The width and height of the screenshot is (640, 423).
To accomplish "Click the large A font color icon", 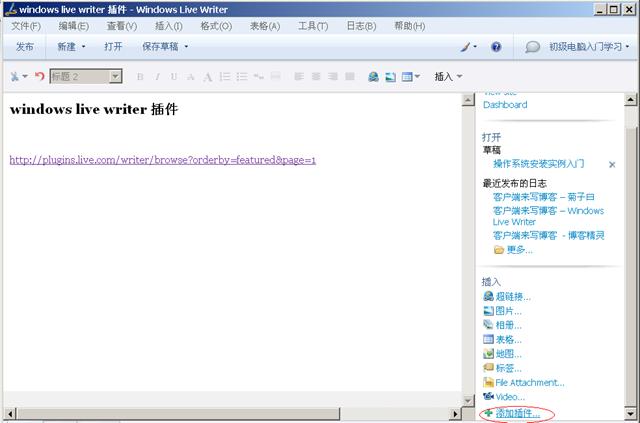I will pos(207,77).
